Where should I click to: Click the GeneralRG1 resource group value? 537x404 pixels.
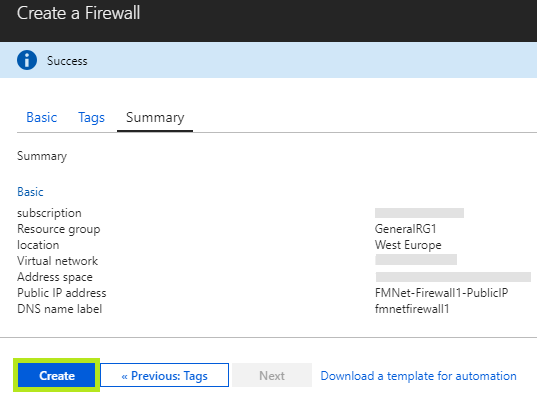[405, 229]
